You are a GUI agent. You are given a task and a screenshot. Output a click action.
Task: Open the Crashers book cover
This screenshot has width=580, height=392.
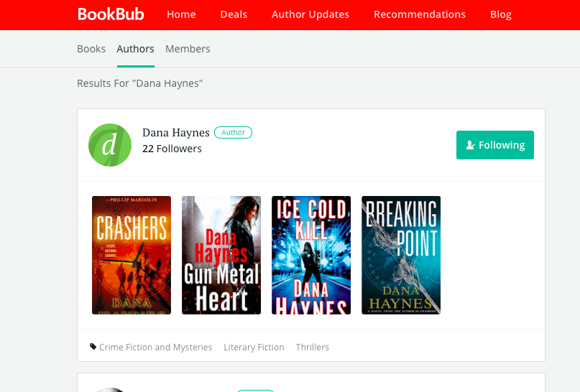tap(132, 256)
